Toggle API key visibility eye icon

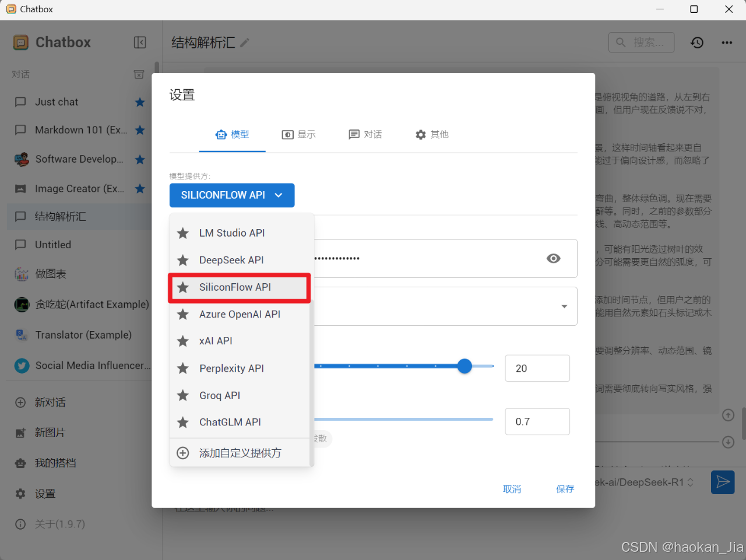tap(554, 258)
